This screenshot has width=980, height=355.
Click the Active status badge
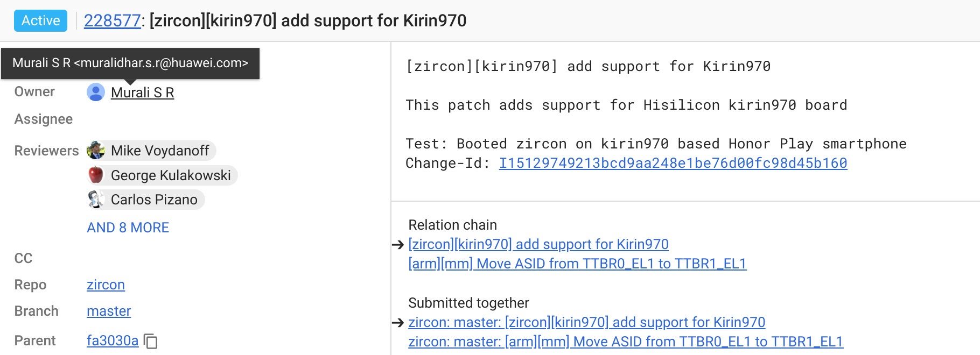[41, 21]
